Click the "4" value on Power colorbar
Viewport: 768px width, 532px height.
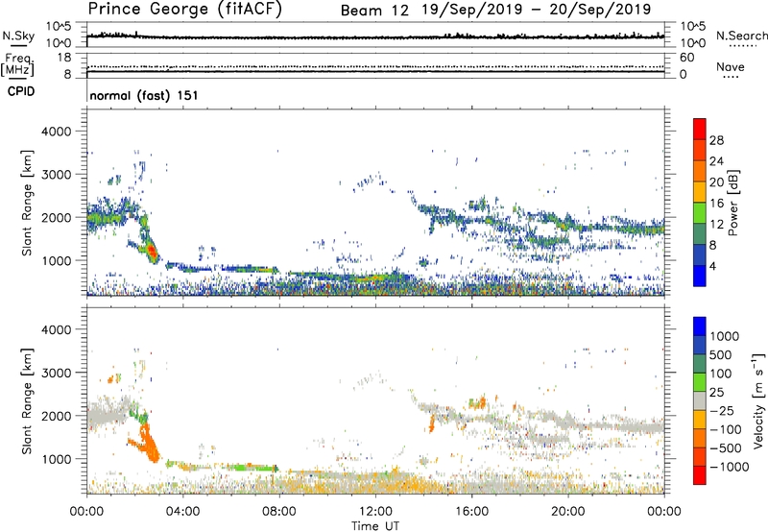click(712, 266)
